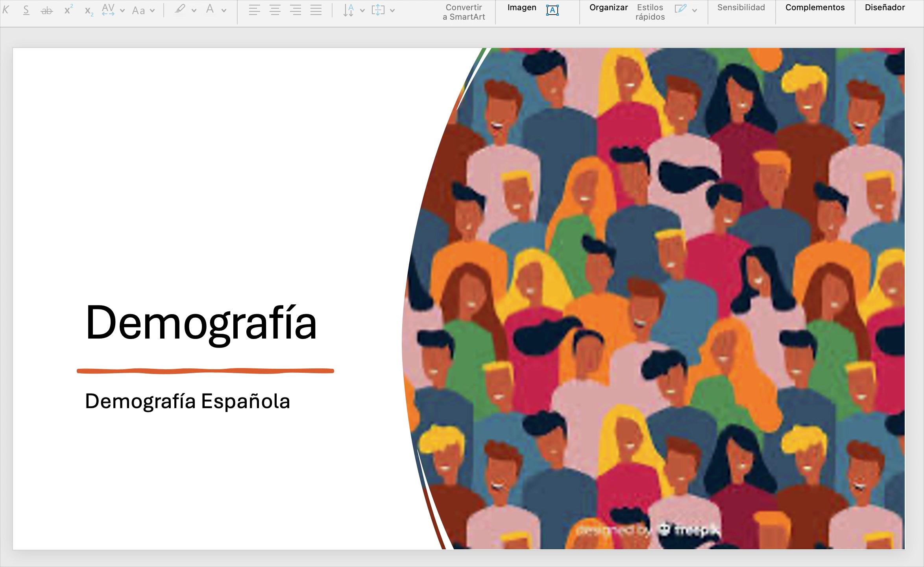Click the font color A swatch

pyautogui.click(x=210, y=10)
